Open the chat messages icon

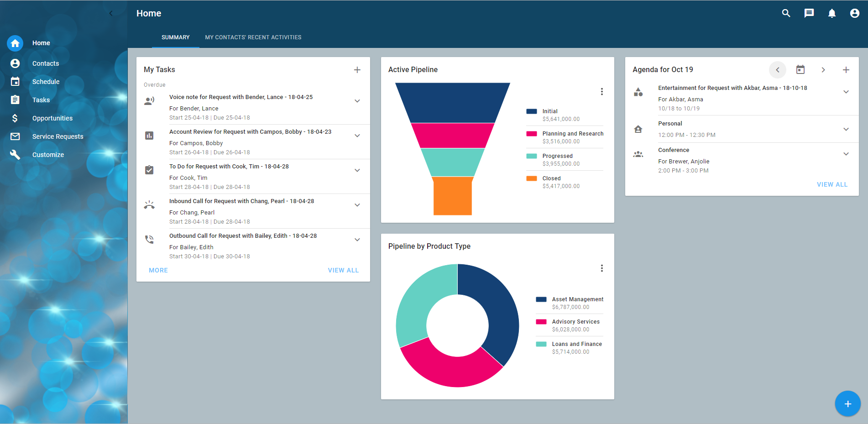pyautogui.click(x=809, y=13)
